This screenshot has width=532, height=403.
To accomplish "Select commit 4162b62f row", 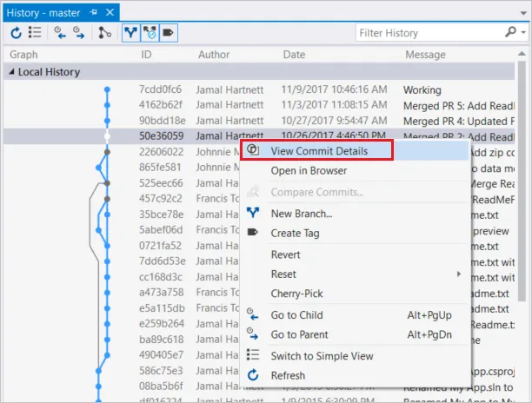I will pyautogui.click(x=259, y=105).
